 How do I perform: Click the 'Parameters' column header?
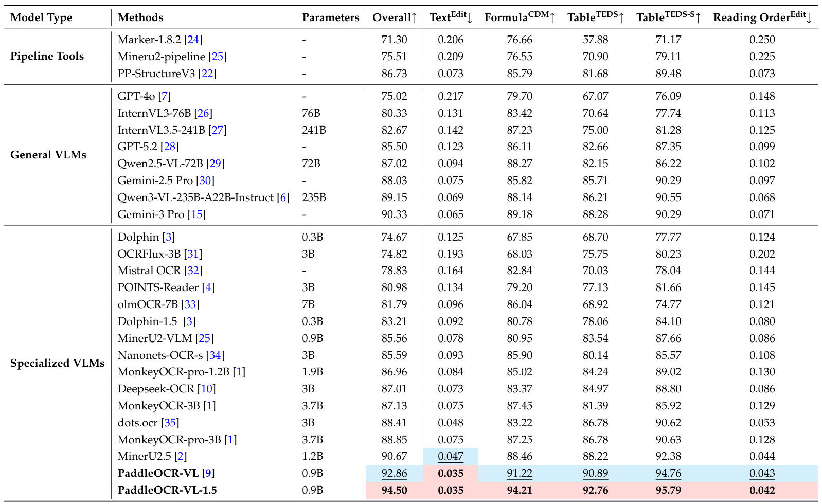tap(331, 17)
